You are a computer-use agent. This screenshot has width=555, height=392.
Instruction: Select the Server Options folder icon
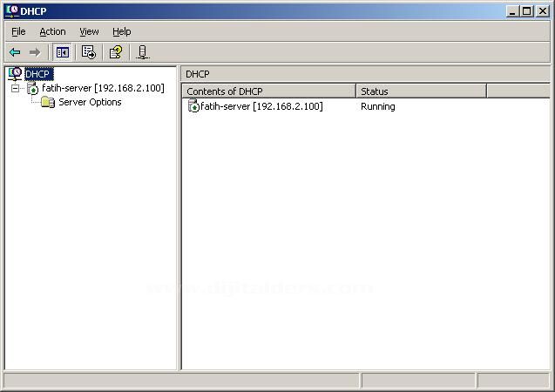(48, 102)
